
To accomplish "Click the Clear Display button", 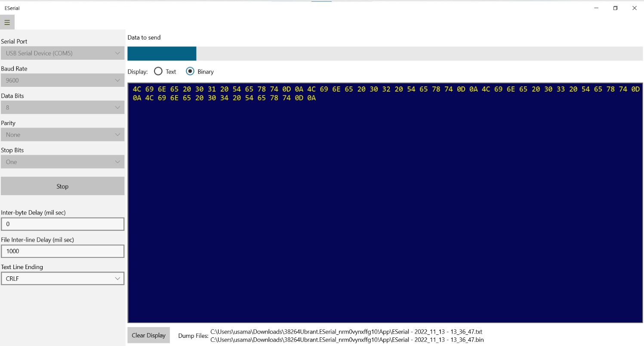I will coord(148,335).
